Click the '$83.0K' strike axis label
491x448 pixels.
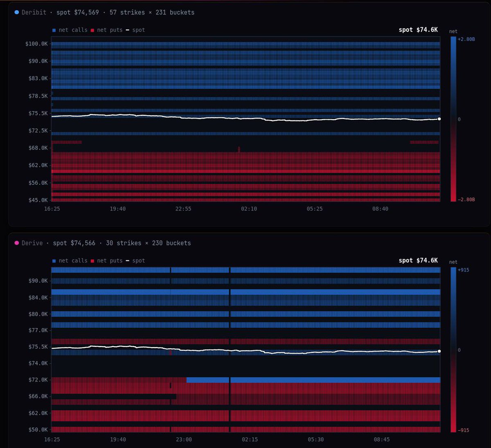(x=38, y=78)
